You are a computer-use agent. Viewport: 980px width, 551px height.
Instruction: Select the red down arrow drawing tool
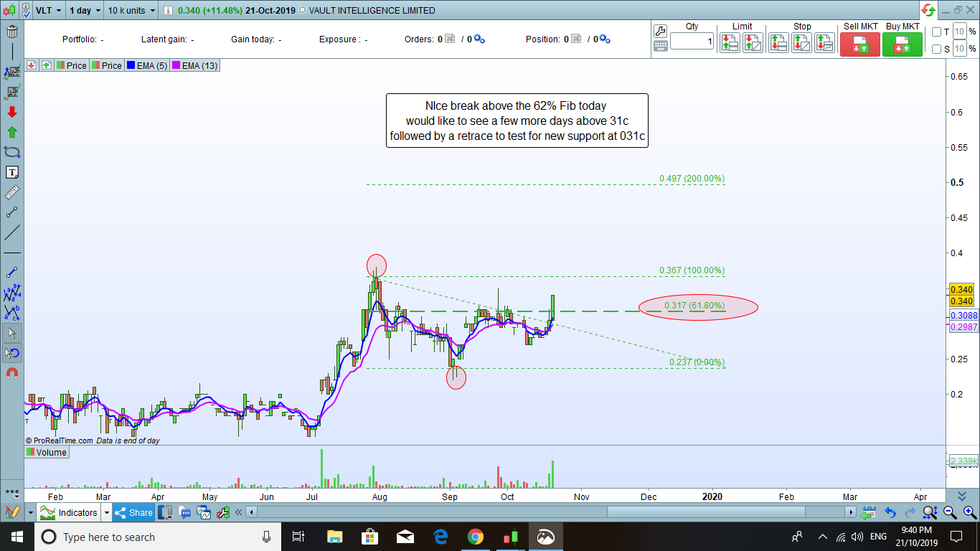tap(12, 113)
